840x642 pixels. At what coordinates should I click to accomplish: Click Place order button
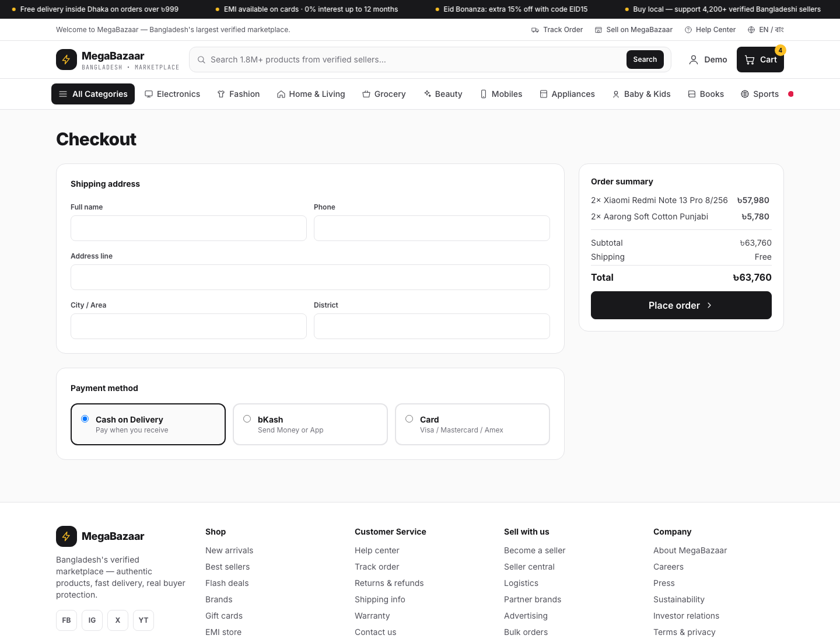(681, 305)
